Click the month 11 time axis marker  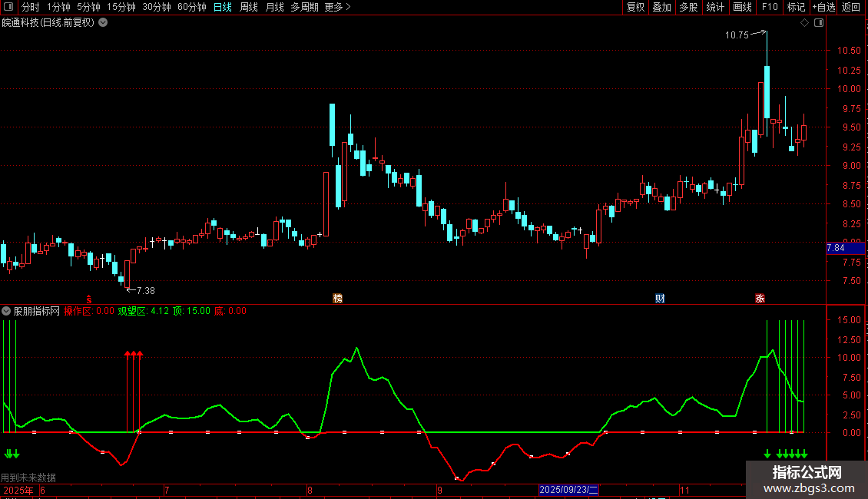click(x=684, y=490)
